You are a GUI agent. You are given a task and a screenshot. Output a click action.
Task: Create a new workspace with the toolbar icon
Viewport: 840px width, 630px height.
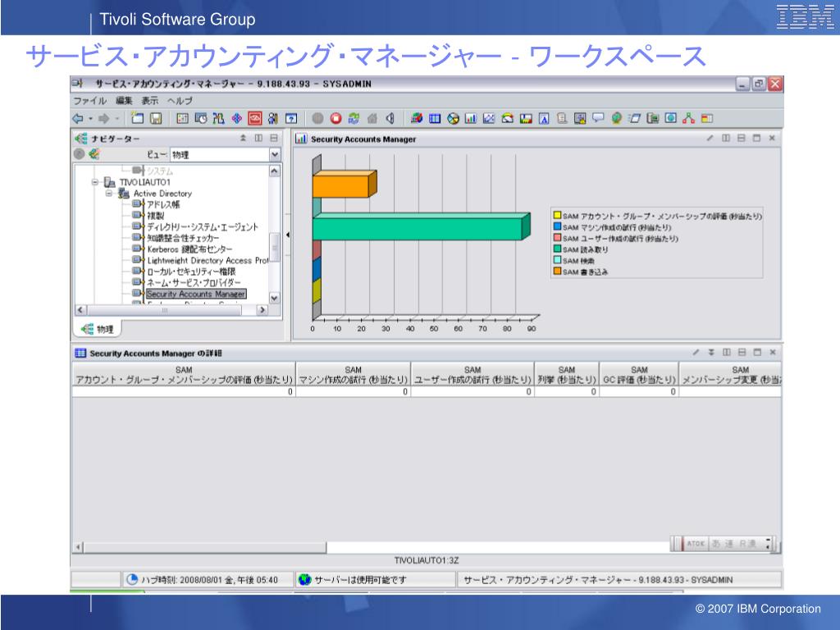point(138,118)
